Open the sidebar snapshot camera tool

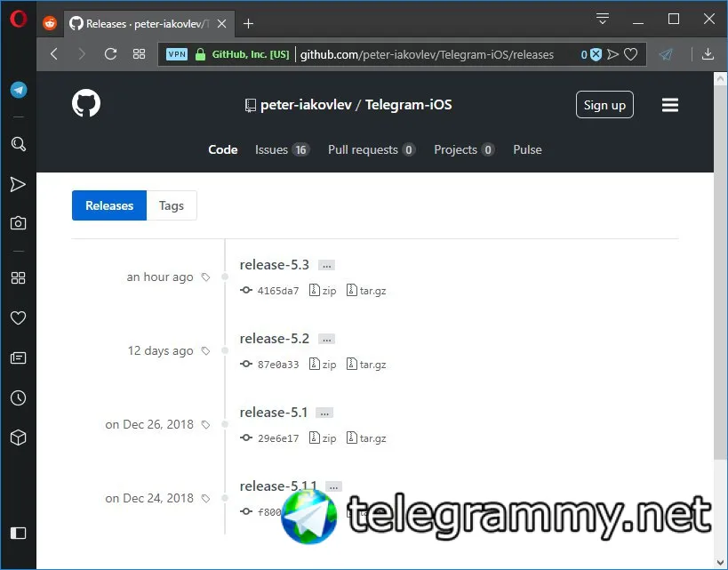click(18, 223)
